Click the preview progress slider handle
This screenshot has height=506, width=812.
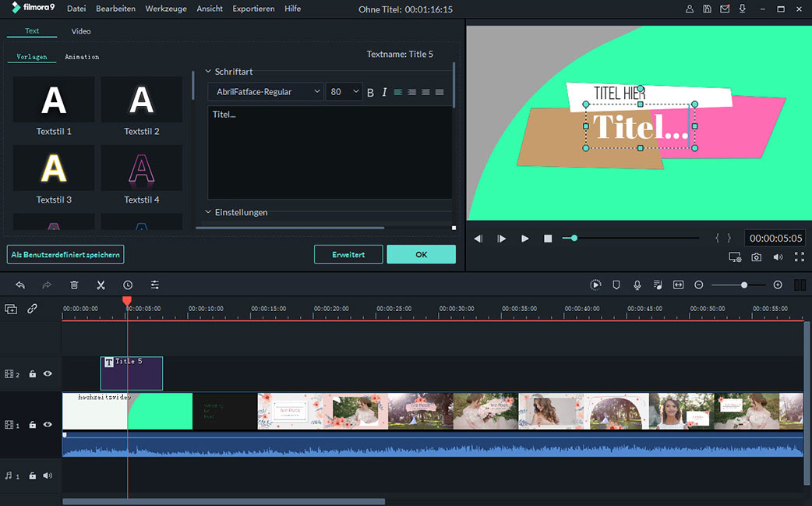[x=574, y=238]
